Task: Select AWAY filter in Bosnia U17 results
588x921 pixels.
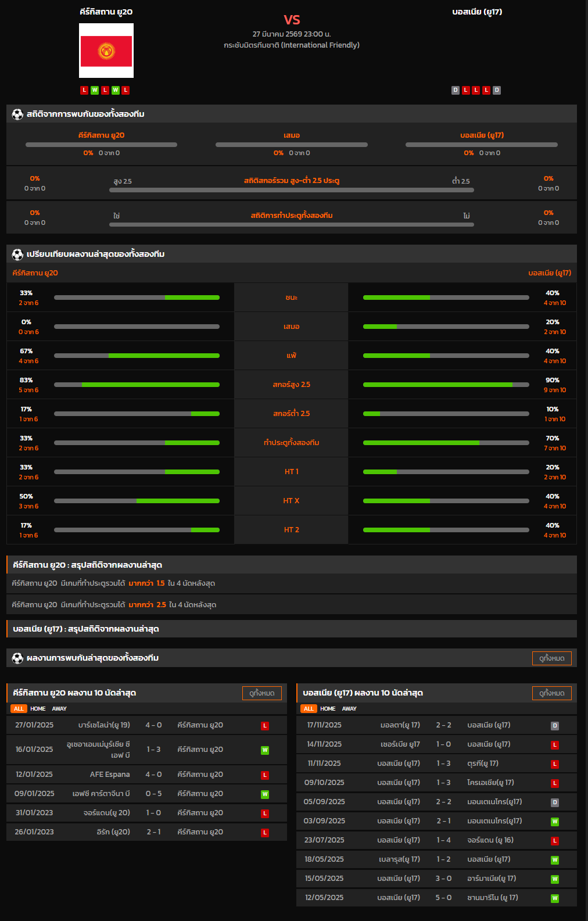Action: pyautogui.click(x=349, y=709)
